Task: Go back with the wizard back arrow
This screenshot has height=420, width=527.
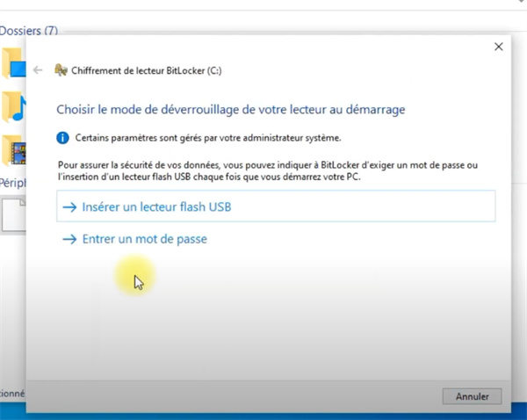Action: pos(38,70)
